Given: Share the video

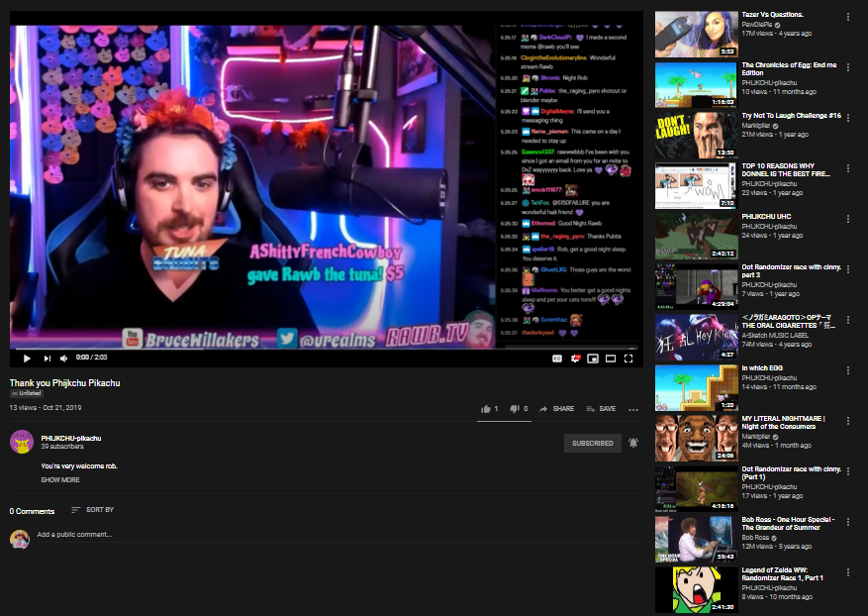Looking at the screenshot, I should (x=556, y=409).
